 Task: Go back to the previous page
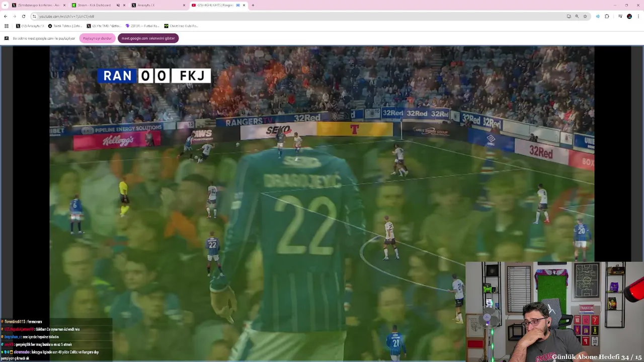(6, 16)
